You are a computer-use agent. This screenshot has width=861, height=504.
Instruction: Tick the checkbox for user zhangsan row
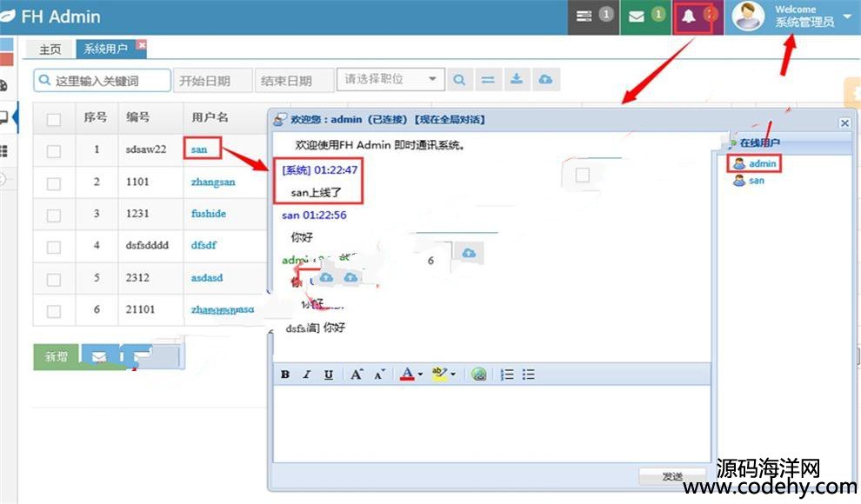pos(54,182)
